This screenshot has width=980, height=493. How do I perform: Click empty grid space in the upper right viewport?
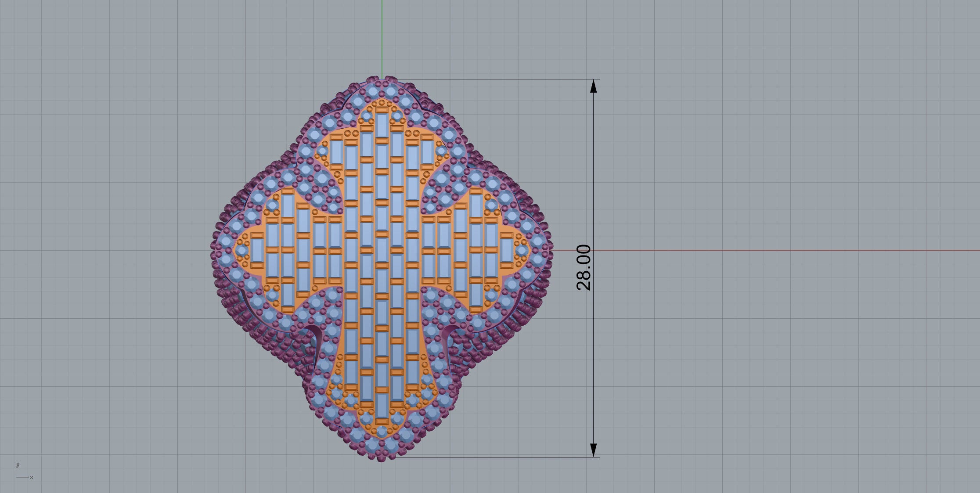(x=790, y=110)
